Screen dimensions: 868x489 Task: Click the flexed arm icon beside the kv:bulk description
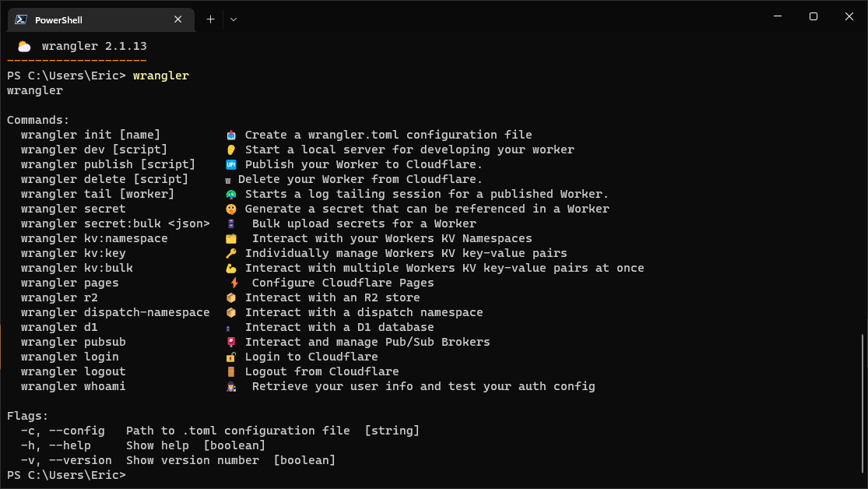point(230,268)
